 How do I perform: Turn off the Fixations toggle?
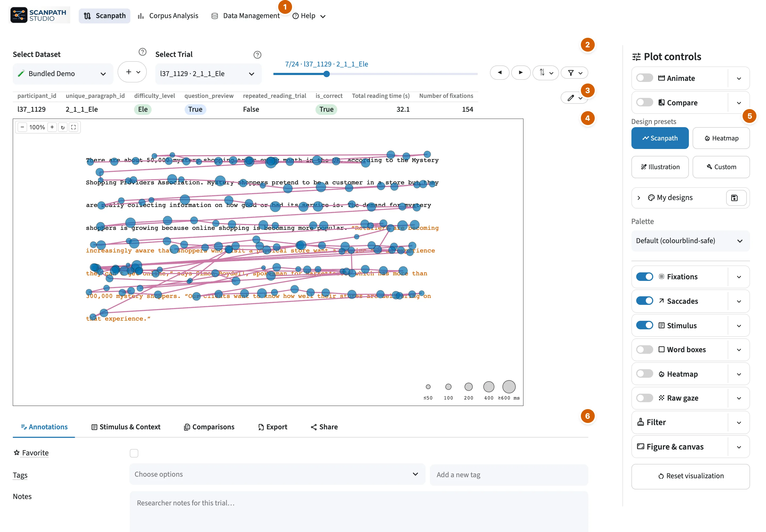click(644, 277)
